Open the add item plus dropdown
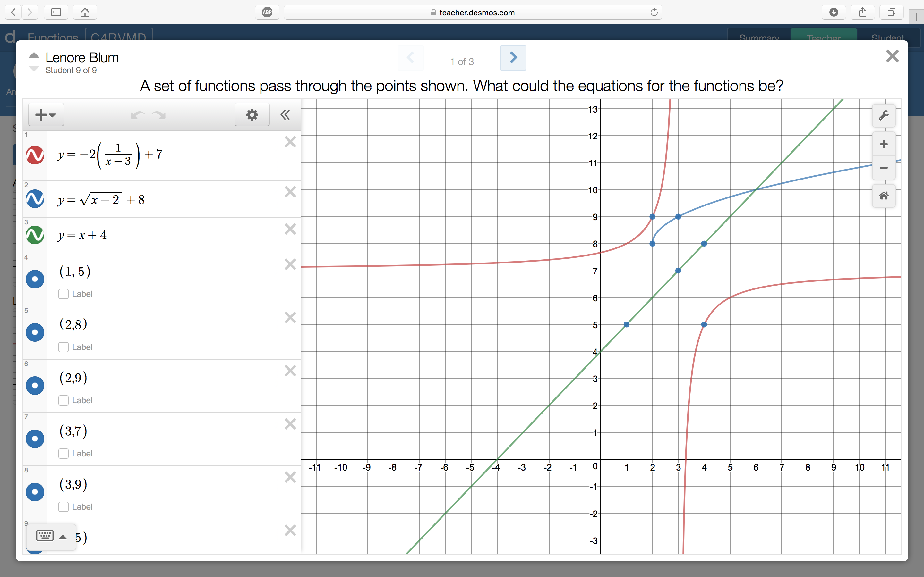Image resolution: width=924 pixels, height=577 pixels. click(x=46, y=115)
